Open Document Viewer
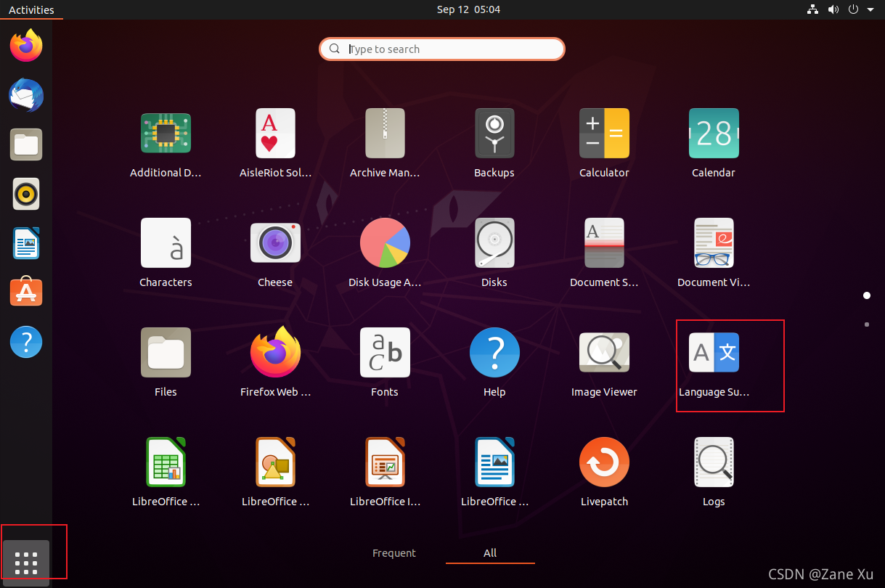Viewport: 885px width, 588px height. click(x=714, y=243)
